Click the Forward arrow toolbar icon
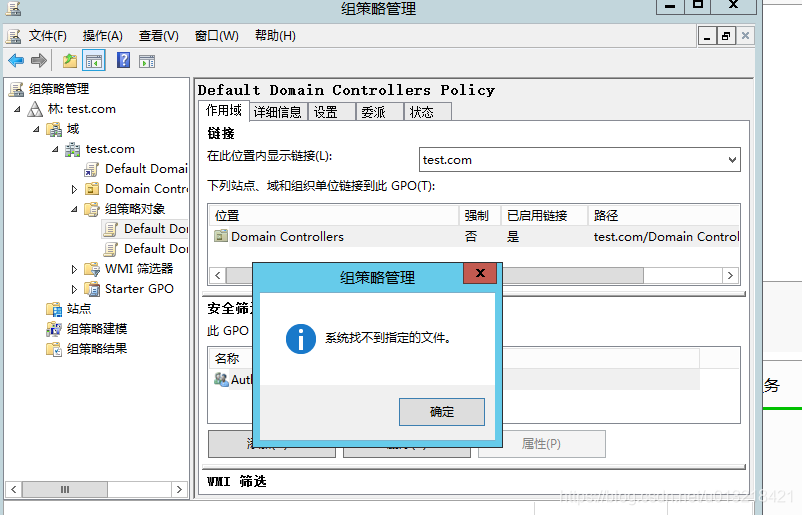The width and height of the screenshot is (802, 515). [x=39, y=61]
